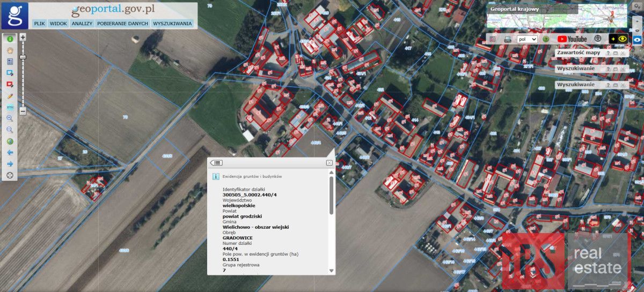Activate the green info identify tool

coord(10,39)
